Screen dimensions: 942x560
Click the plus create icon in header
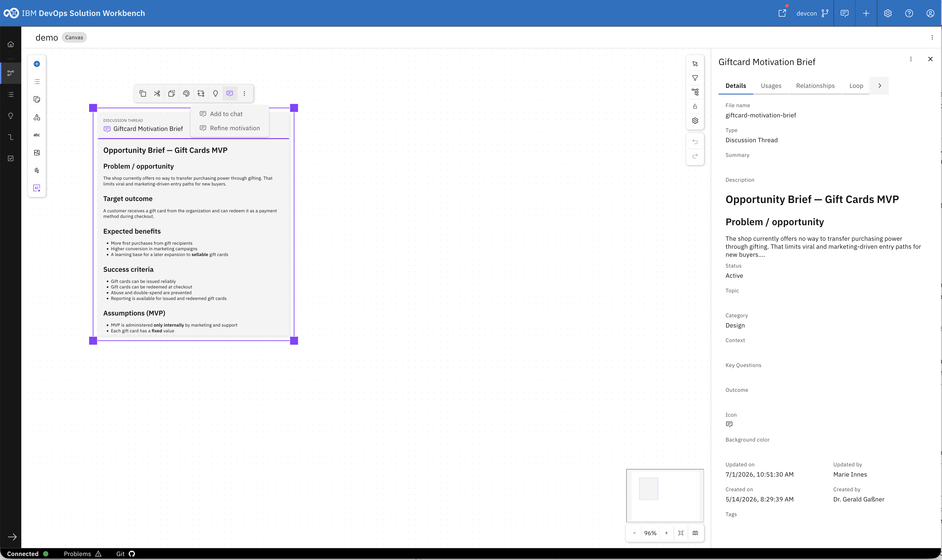(x=866, y=13)
